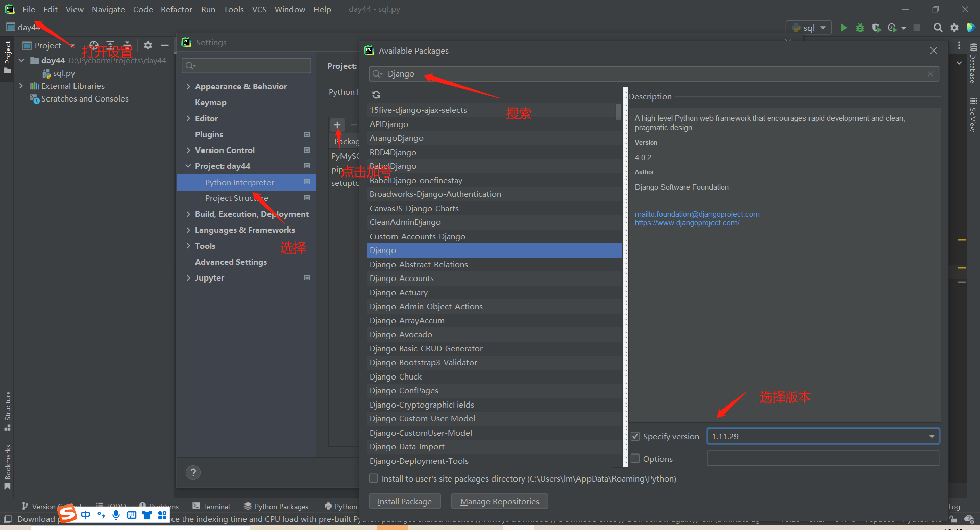The height and width of the screenshot is (530, 980).
Task: Click the package search field
Action: click(654, 74)
